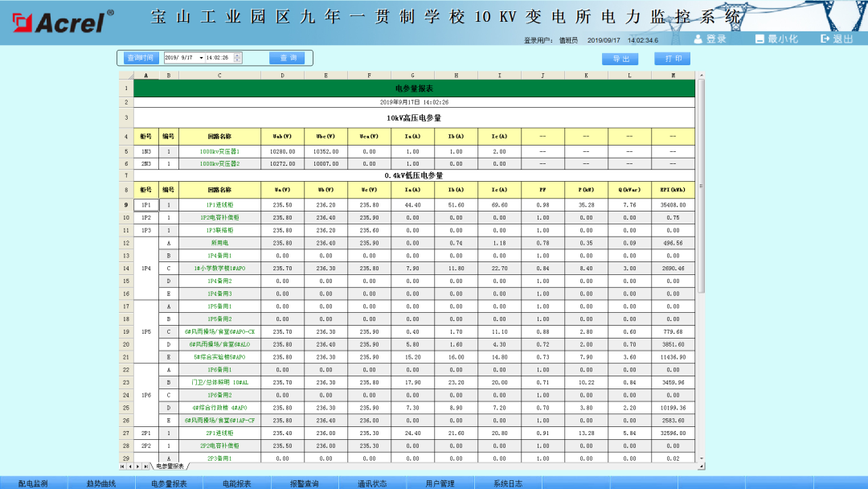Click the 门卫/总体照明 10#AL circuit name
This screenshot has width=868, height=489.
click(219, 383)
